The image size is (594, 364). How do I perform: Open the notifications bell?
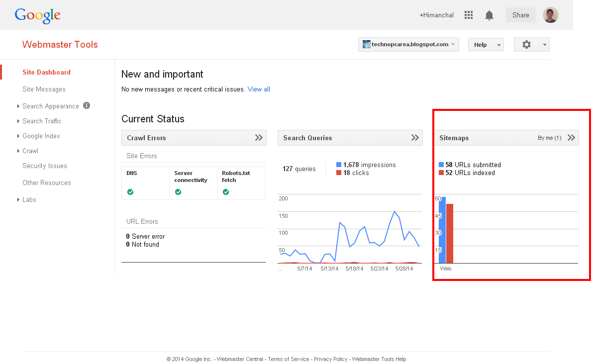(489, 15)
